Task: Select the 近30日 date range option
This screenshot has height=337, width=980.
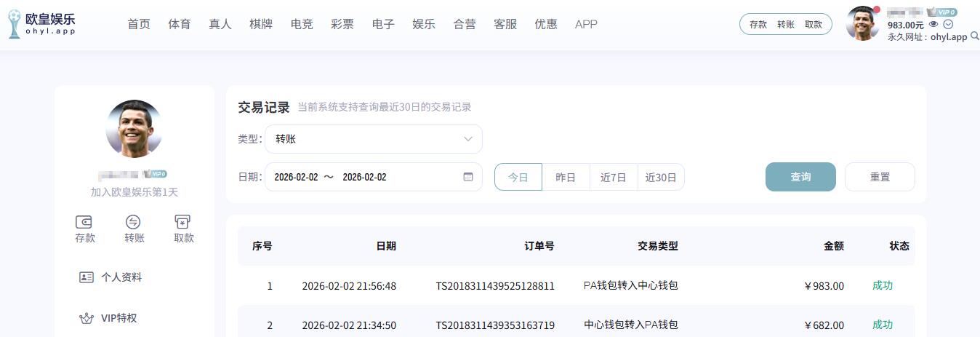Action: pos(661,177)
